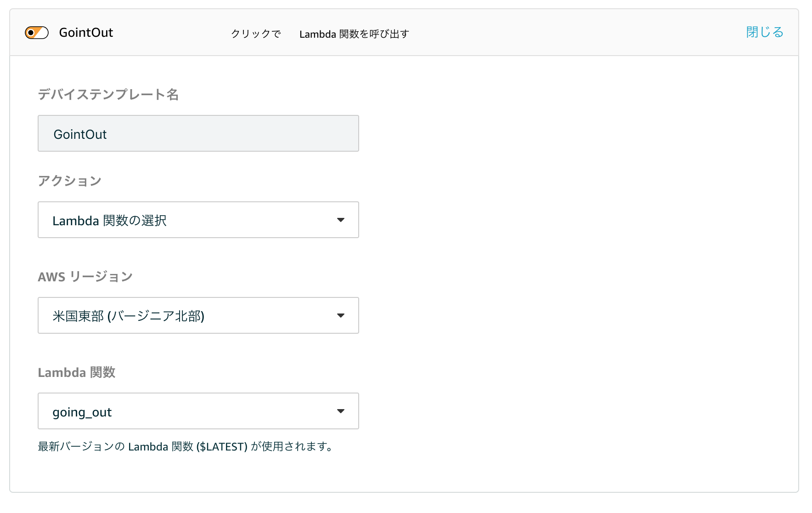Open the アクション dropdown
Image resolution: width=812 pixels, height=513 pixels.
click(x=198, y=220)
